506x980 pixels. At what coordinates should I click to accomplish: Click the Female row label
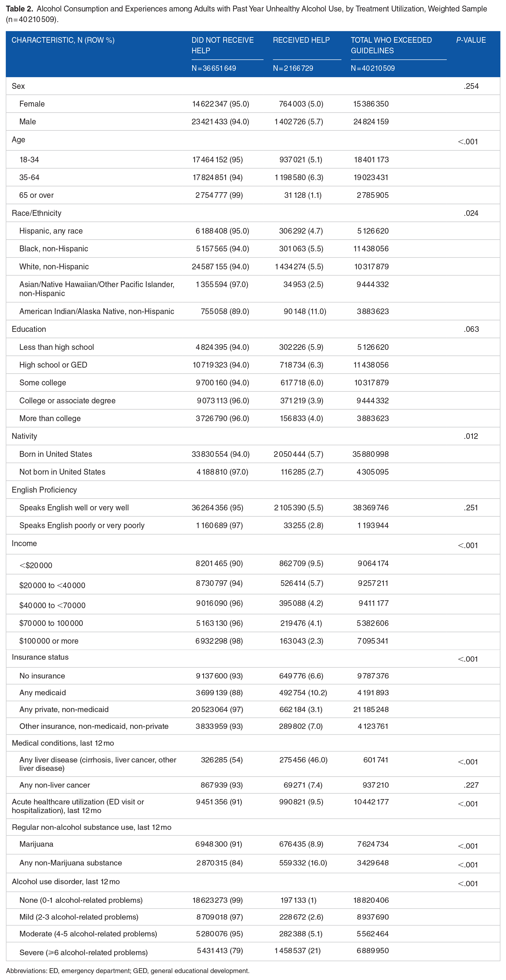click(x=32, y=104)
